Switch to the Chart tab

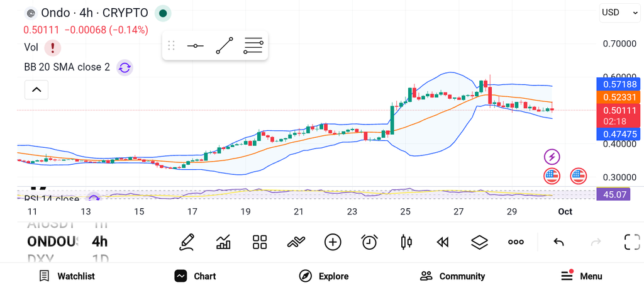pyautogui.click(x=195, y=276)
